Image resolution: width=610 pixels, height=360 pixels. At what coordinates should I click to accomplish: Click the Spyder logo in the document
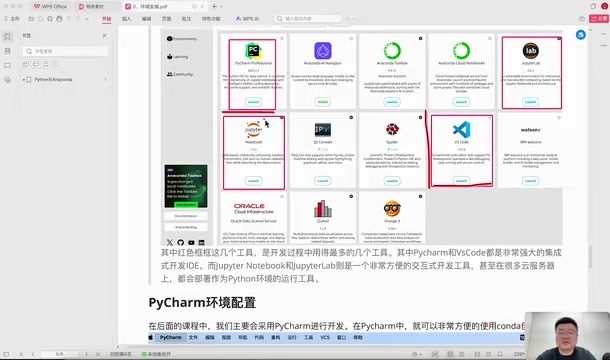coord(392,129)
